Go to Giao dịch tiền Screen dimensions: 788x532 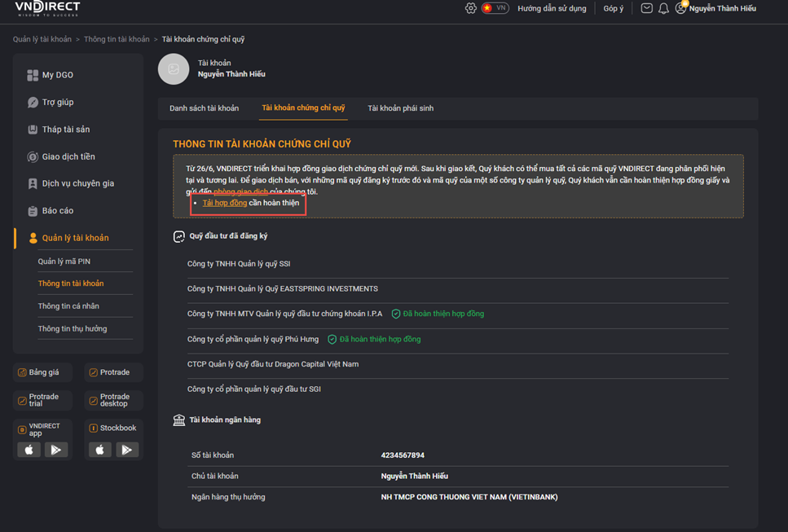pos(61,156)
